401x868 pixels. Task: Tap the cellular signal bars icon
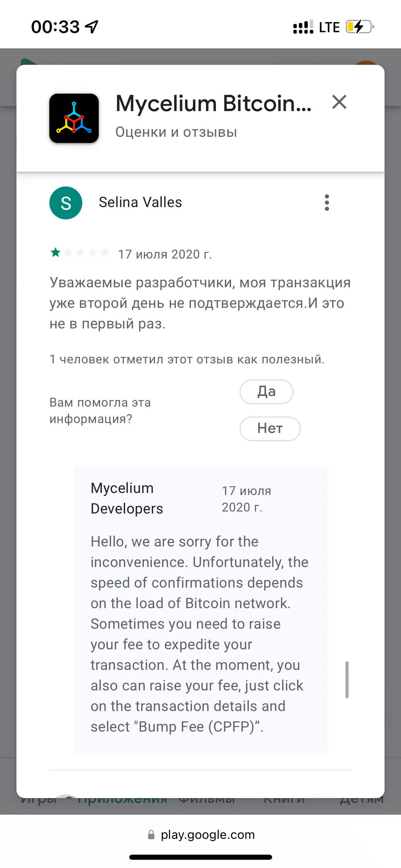[303, 27]
